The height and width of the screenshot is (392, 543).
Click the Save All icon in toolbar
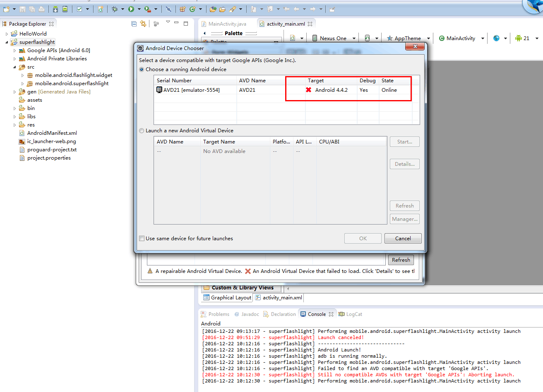pyautogui.click(x=32, y=9)
